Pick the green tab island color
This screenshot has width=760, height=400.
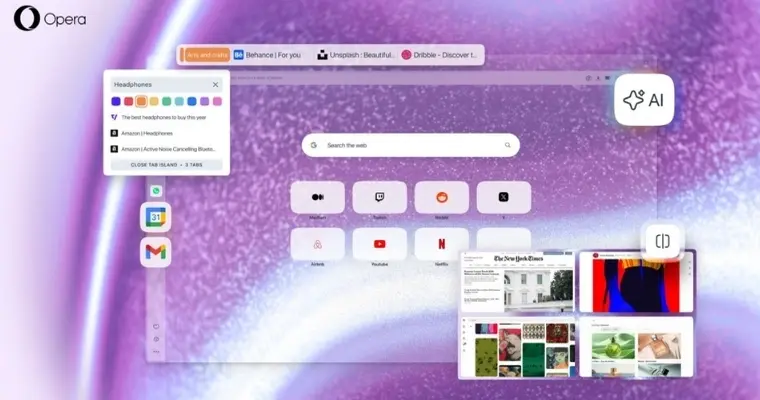click(166, 101)
